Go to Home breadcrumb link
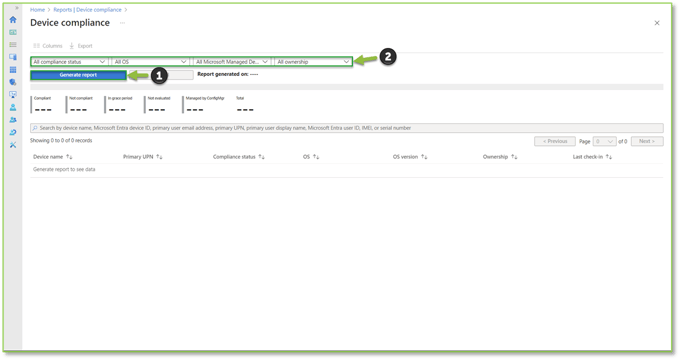Viewport: 680px width, 360px height. pyautogui.click(x=37, y=10)
